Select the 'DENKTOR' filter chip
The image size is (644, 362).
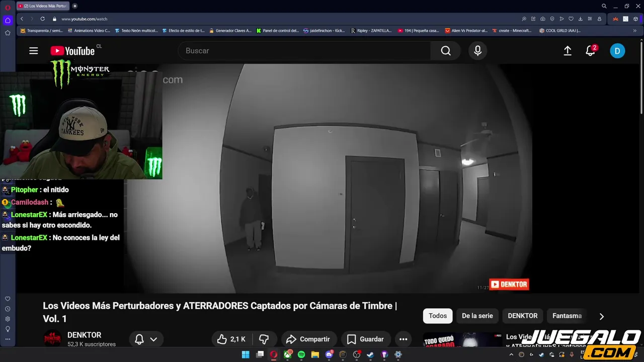point(523,316)
